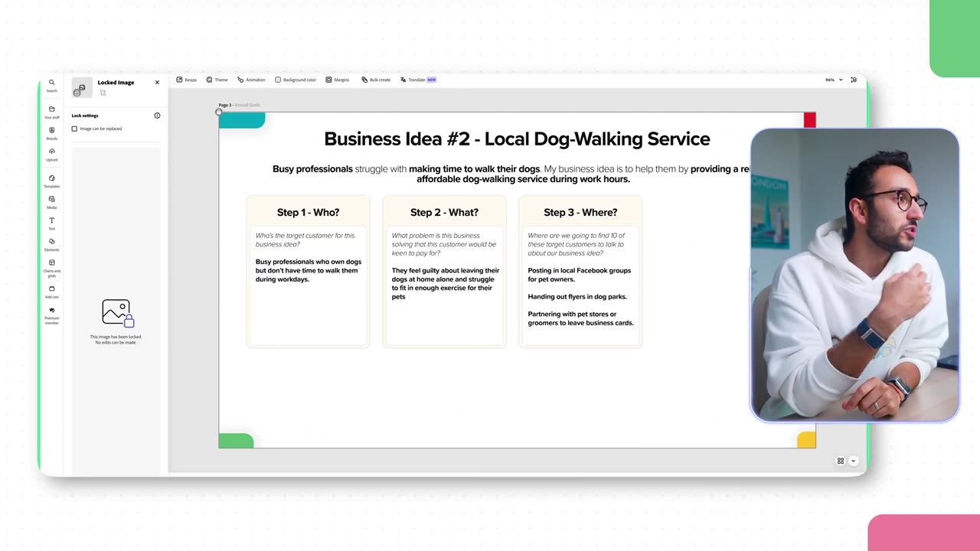This screenshot has height=551, width=980.
Task: Open the Your stuff panel
Action: [51, 112]
